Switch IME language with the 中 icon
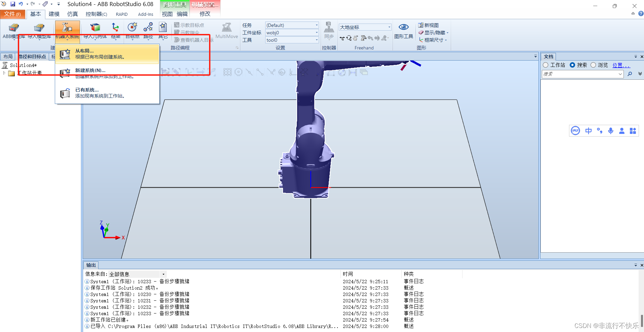 pos(588,131)
